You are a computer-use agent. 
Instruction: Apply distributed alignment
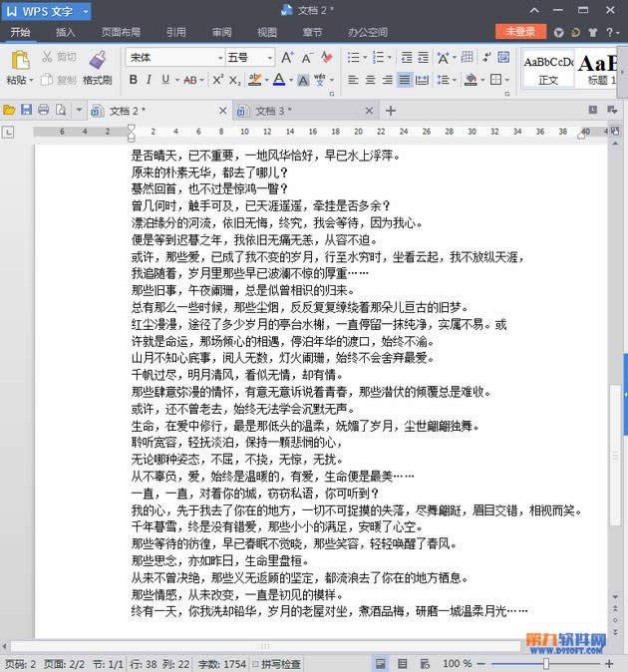click(422, 80)
